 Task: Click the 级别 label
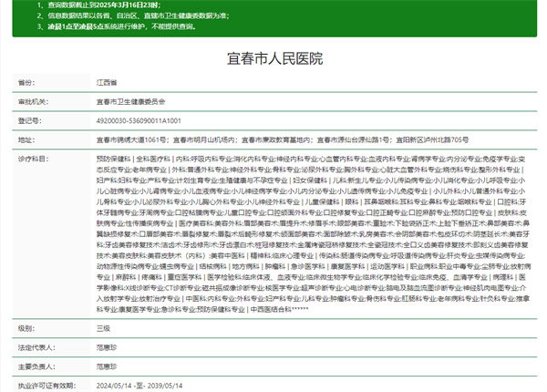click(x=26, y=328)
